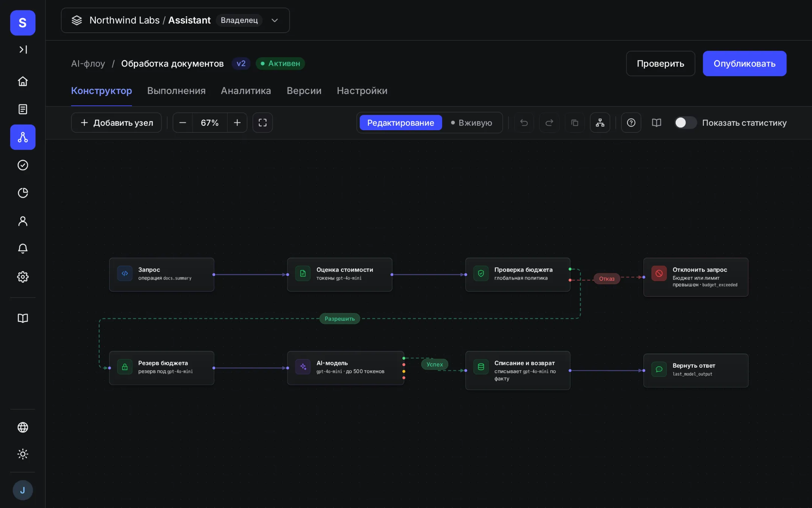The height and width of the screenshot is (508, 812).
Task: Open the v2 version badge
Action: [241, 64]
